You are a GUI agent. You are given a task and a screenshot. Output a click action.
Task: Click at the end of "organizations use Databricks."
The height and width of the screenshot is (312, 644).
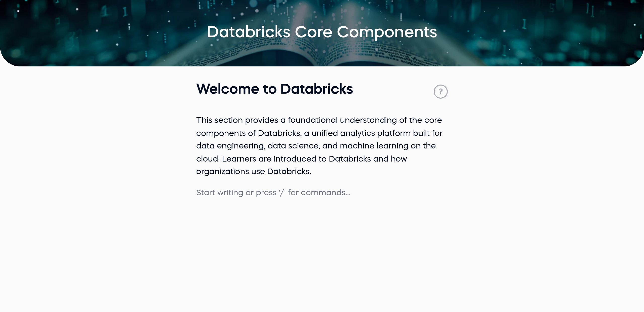[x=311, y=171]
